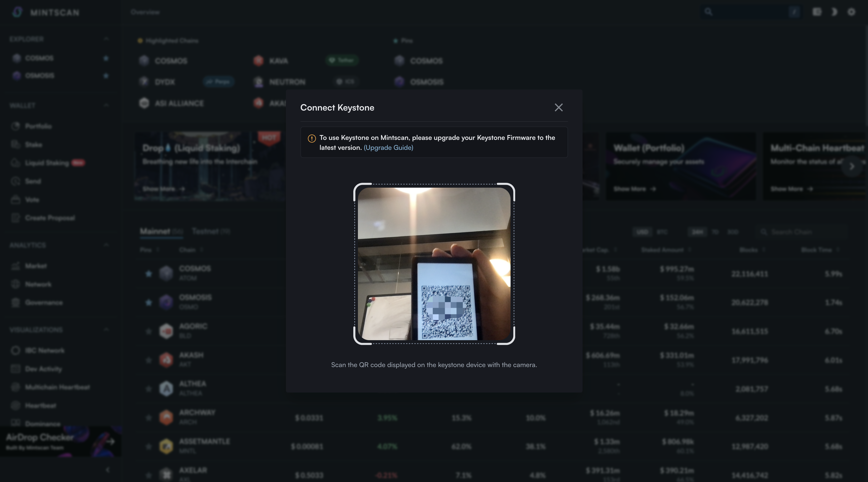Viewport: 868px width, 482px height.
Task: Click the search magnifier icon
Action: (708, 12)
